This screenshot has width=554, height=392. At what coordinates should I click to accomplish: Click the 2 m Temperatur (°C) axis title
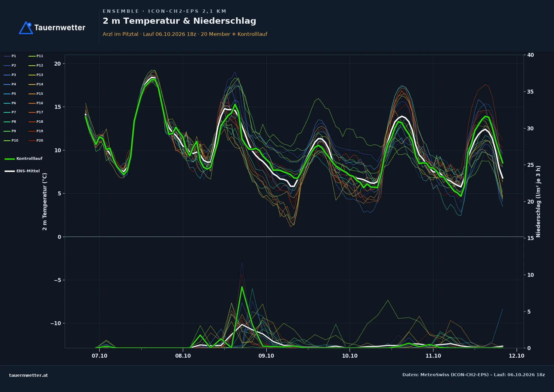tap(45, 201)
